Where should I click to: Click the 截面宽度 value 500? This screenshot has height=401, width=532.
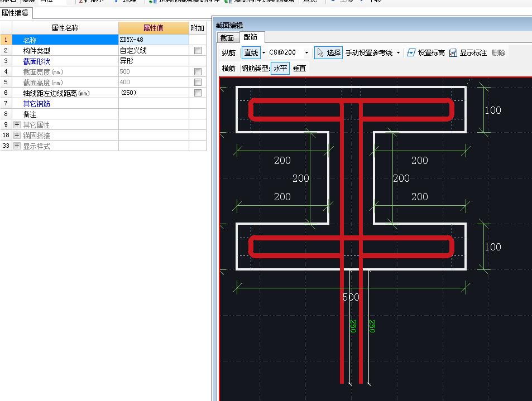[154, 71]
